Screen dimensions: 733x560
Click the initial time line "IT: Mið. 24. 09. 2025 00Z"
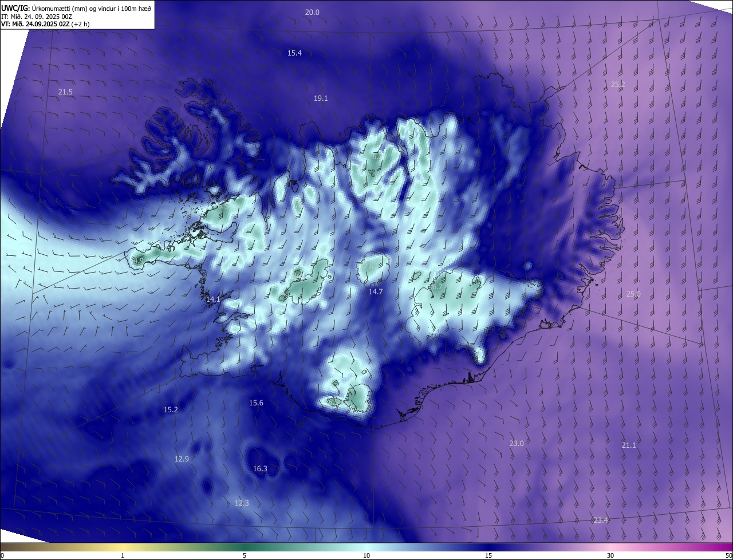(36, 16)
